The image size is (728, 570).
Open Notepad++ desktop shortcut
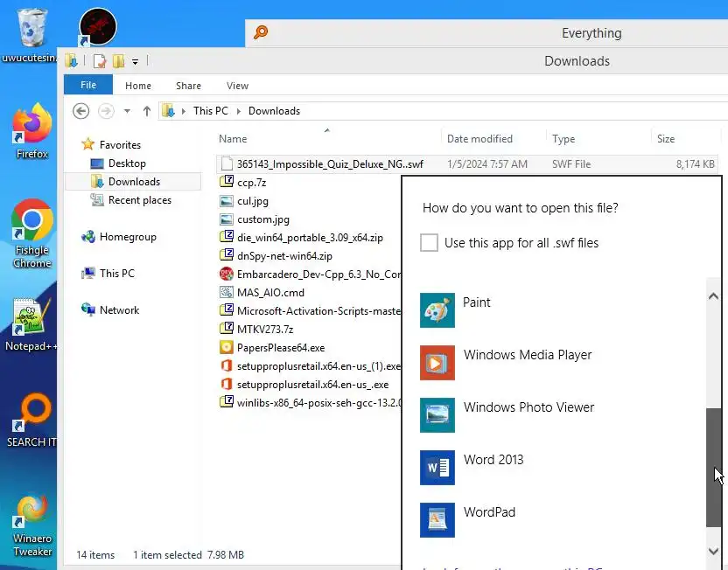[x=31, y=323]
